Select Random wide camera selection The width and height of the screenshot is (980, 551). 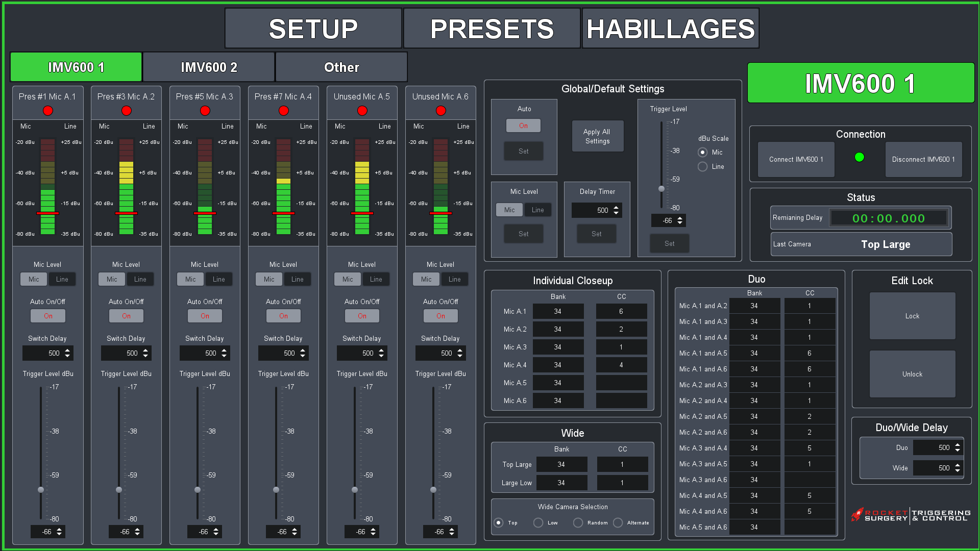click(578, 523)
